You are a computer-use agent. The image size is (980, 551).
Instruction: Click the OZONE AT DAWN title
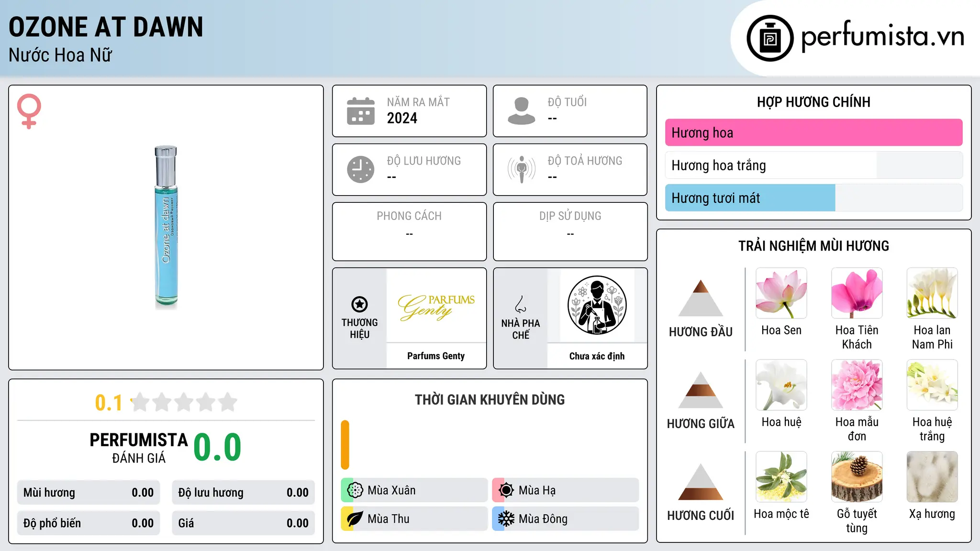[x=106, y=27]
